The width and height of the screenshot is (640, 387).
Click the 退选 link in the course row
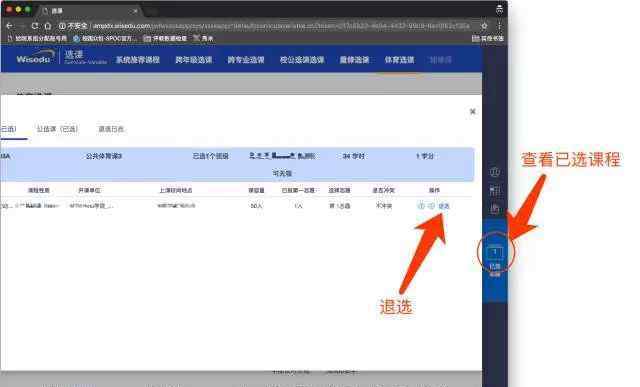444,206
